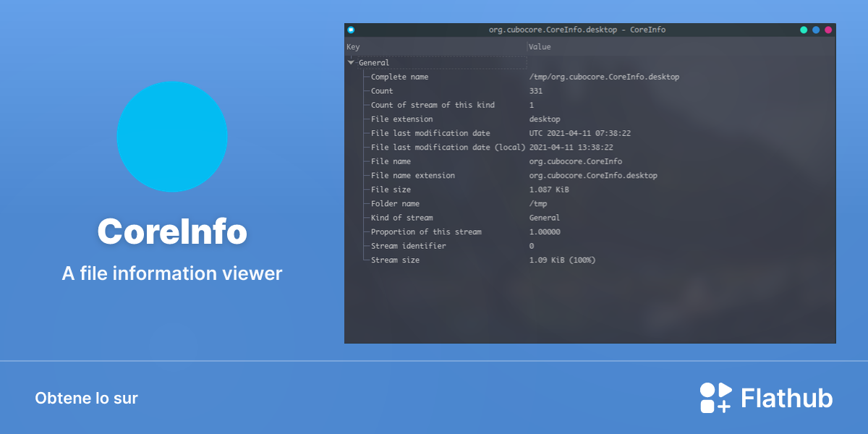Click the value org.cubocore.CoreInfo

(576, 161)
